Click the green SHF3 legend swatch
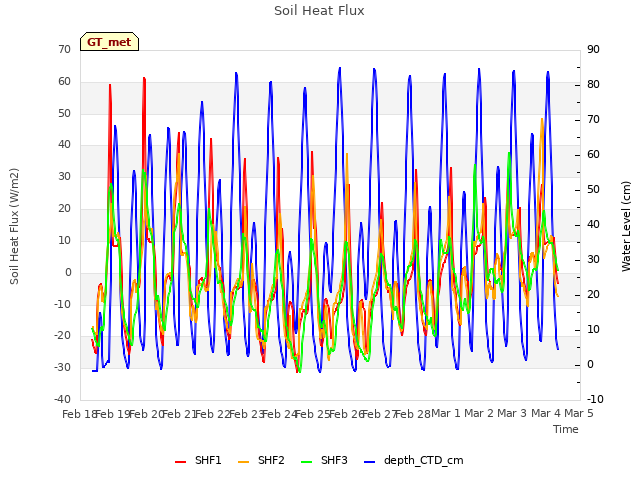Viewport: 640px width, 480px height. coord(307,462)
